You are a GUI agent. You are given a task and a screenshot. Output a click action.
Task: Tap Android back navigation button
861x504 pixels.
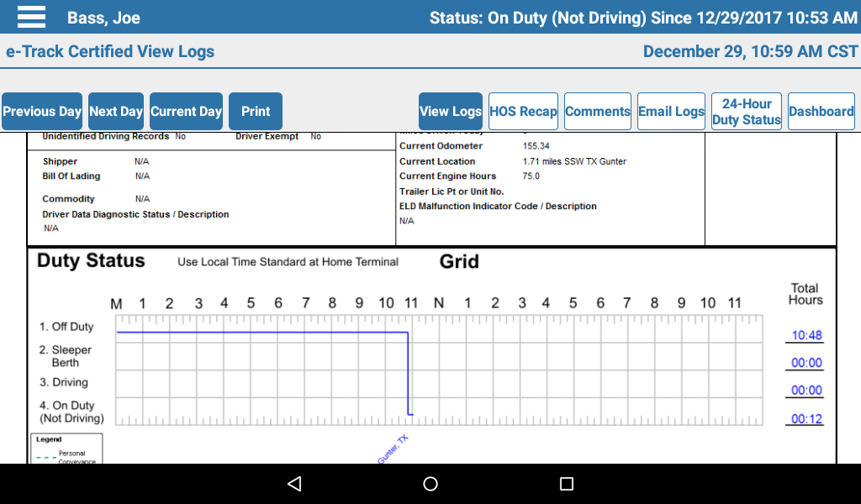click(x=294, y=484)
